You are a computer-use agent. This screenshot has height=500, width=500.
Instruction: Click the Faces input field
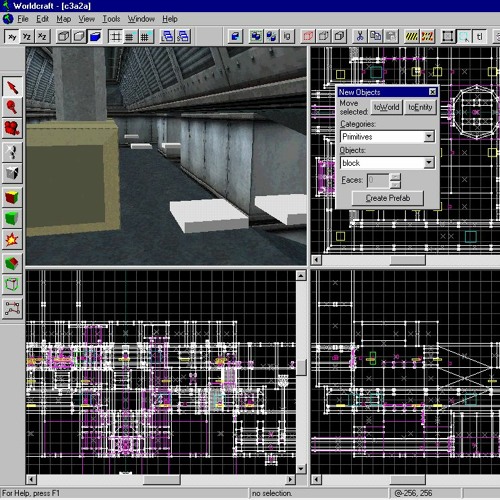click(378, 181)
